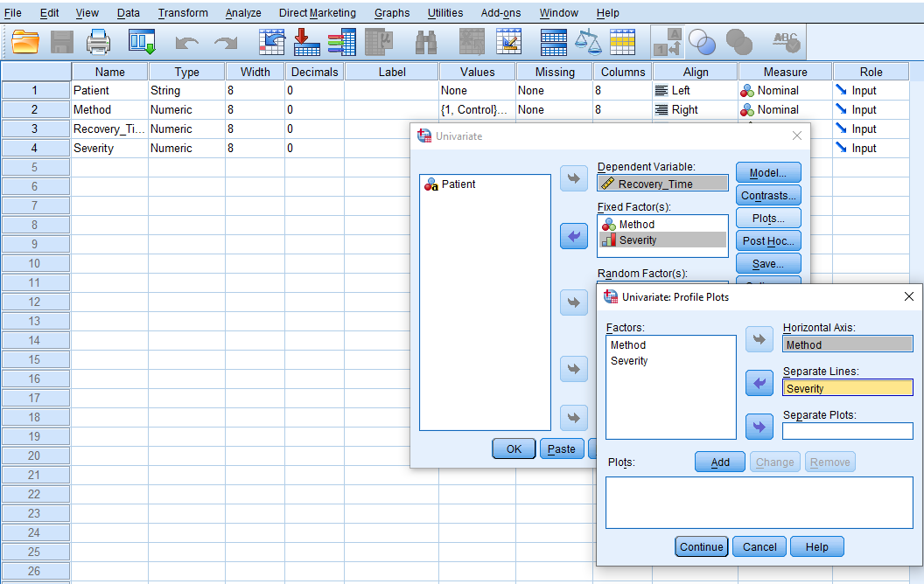924x584 pixels.
Task: Click Help in Profile Plots dialog
Action: click(x=816, y=547)
